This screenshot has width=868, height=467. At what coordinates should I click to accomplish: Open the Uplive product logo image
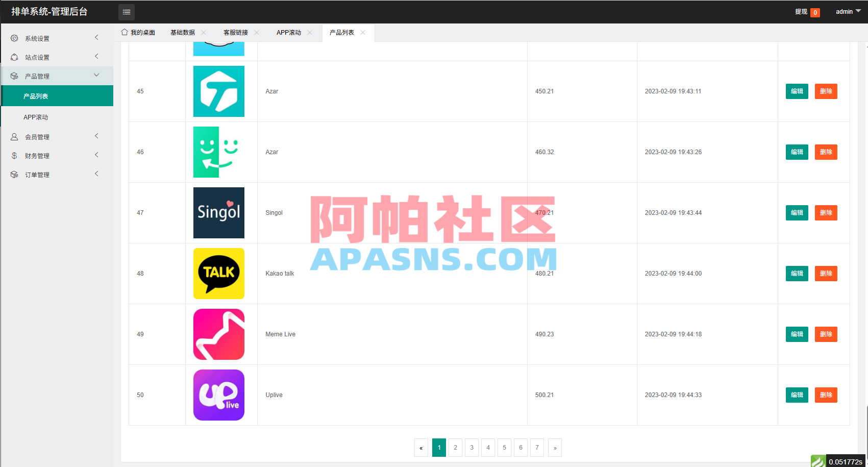click(219, 395)
